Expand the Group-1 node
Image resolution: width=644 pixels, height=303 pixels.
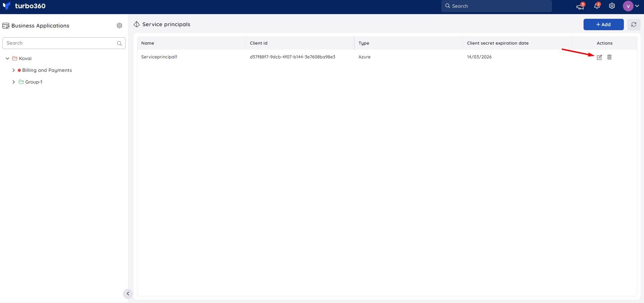(14, 82)
